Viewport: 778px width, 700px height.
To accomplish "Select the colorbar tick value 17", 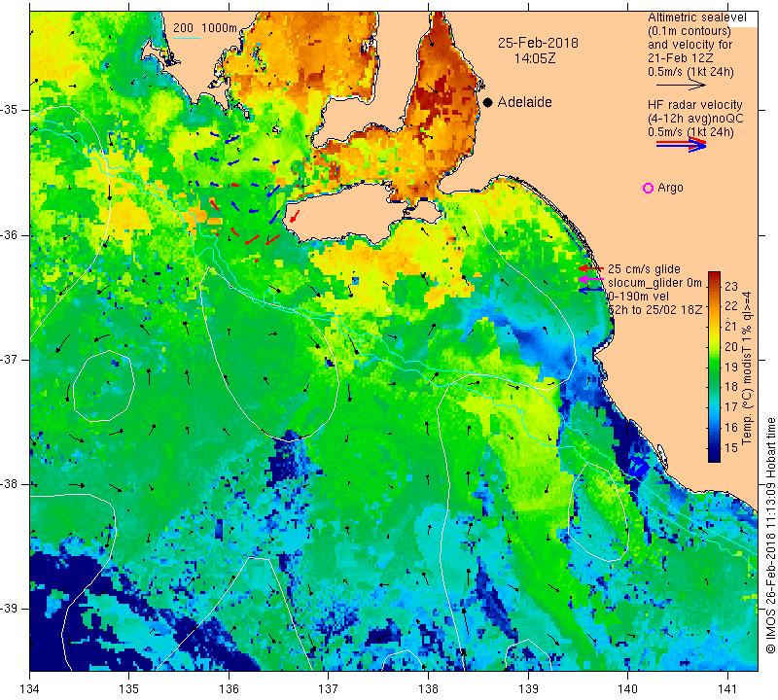I will (x=731, y=407).
